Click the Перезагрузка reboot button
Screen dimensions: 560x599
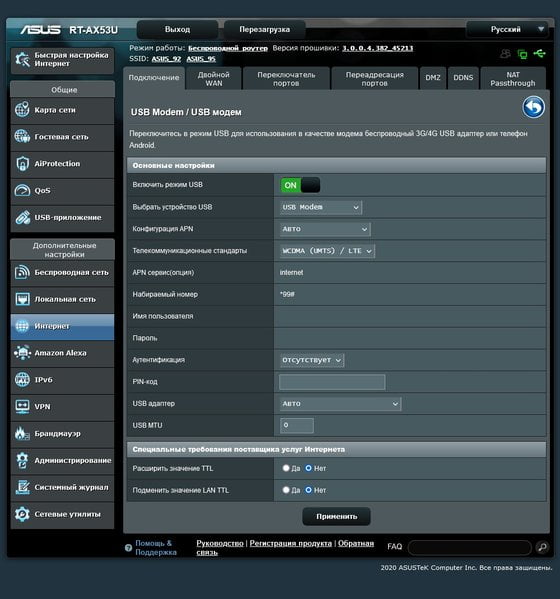tap(264, 29)
